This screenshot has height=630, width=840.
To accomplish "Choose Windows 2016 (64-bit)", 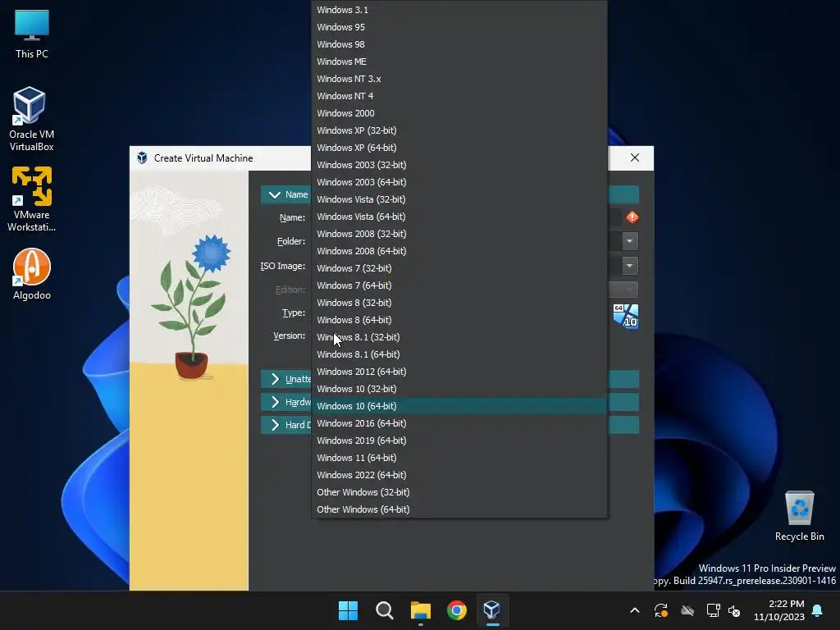I will (x=459, y=423).
